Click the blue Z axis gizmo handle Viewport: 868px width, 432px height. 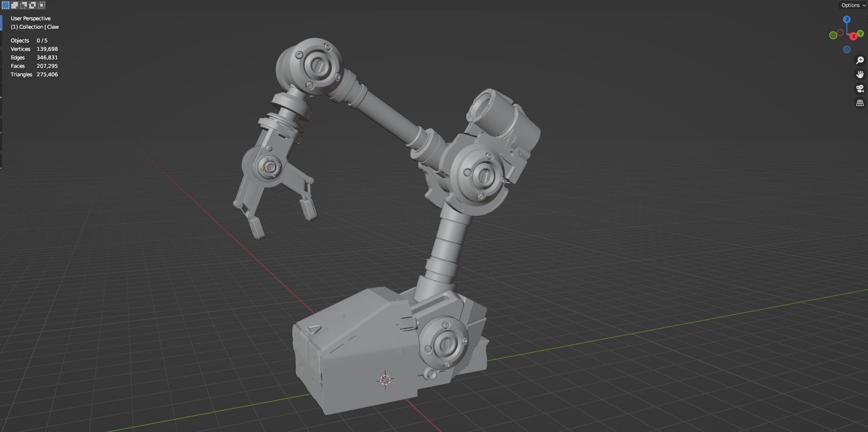tap(847, 19)
